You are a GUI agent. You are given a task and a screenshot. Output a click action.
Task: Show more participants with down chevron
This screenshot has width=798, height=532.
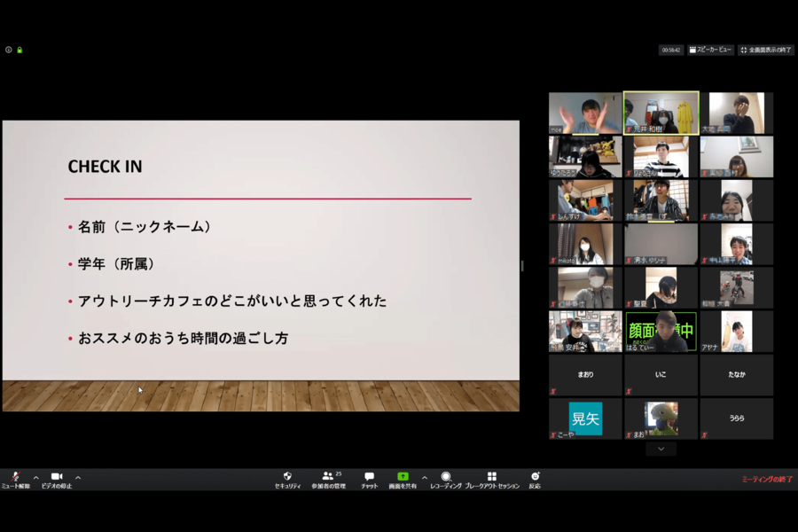pyautogui.click(x=661, y=450)
